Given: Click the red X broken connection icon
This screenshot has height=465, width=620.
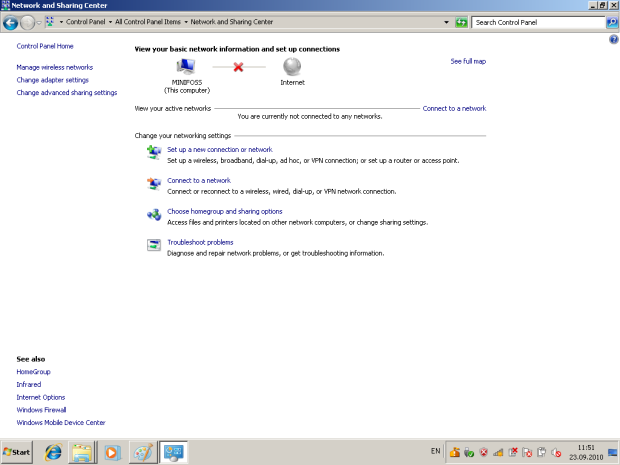Looking at the screenshot, I should point(238,67).
